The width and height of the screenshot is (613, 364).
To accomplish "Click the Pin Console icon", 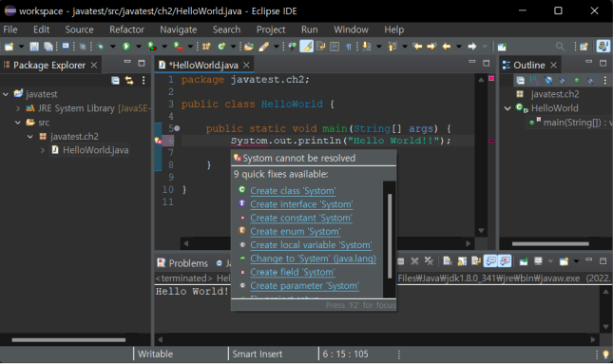I will 524,261.
